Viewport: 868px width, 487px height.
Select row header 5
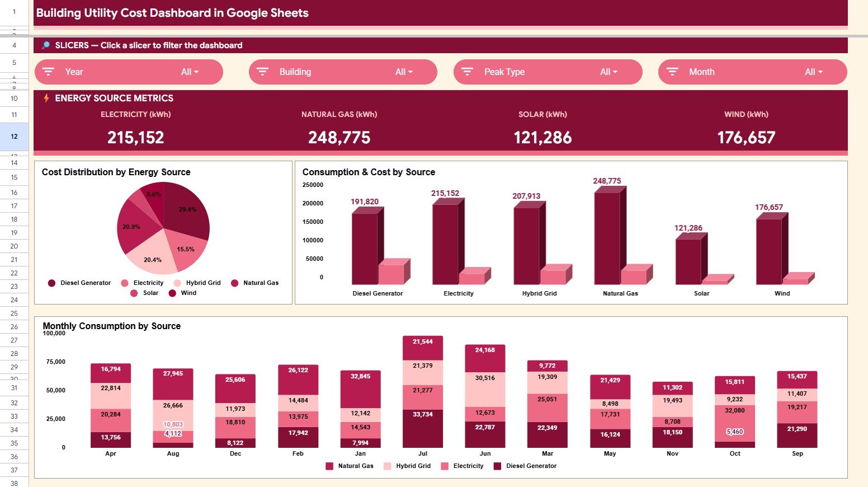(14, 63)
